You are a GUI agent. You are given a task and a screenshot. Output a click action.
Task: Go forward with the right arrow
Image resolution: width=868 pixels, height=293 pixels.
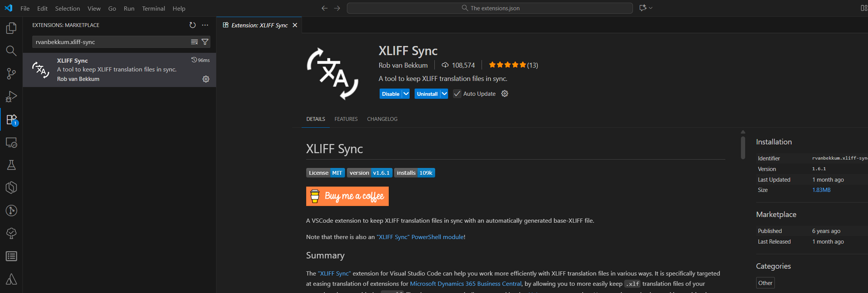[x=337, y=8]
